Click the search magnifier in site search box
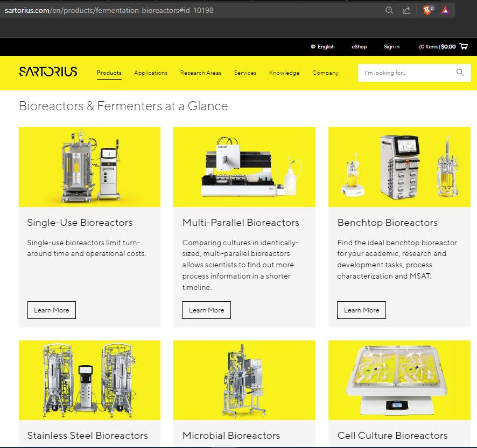The width and height of the screenshot is (477, 448). (460, 73)
